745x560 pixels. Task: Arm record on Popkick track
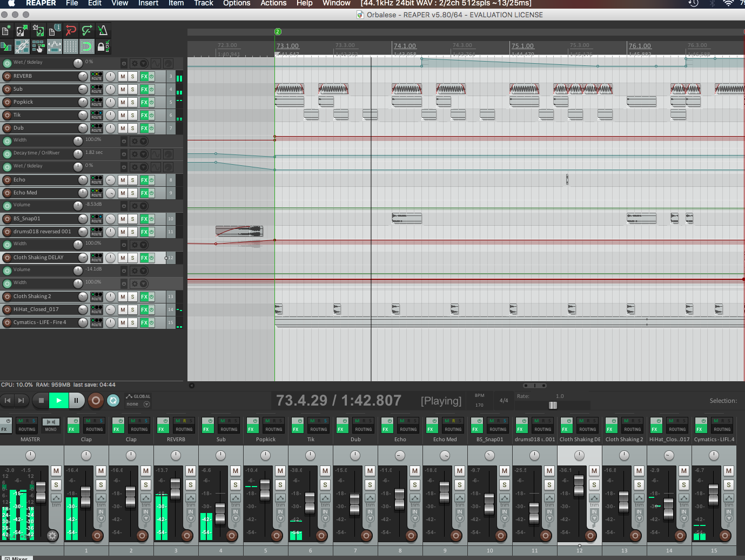click(7, 102)
